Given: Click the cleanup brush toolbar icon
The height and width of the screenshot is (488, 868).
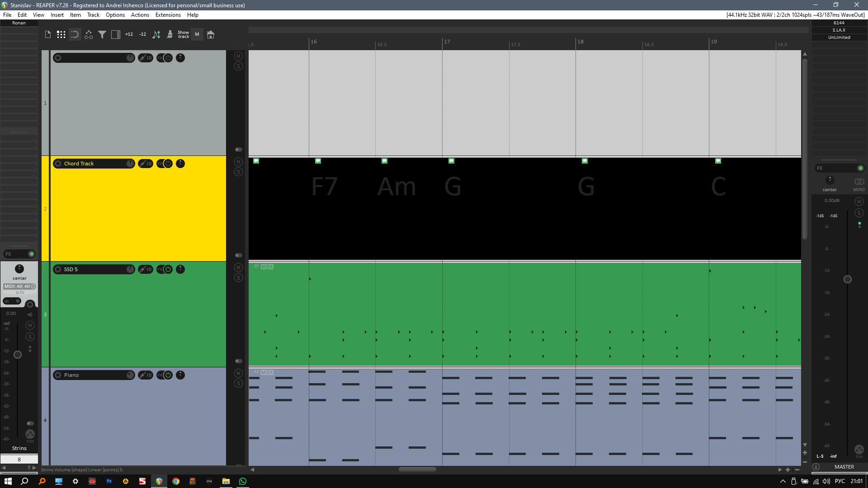Looking at the screenshot, I should click(x=170, y=34).
